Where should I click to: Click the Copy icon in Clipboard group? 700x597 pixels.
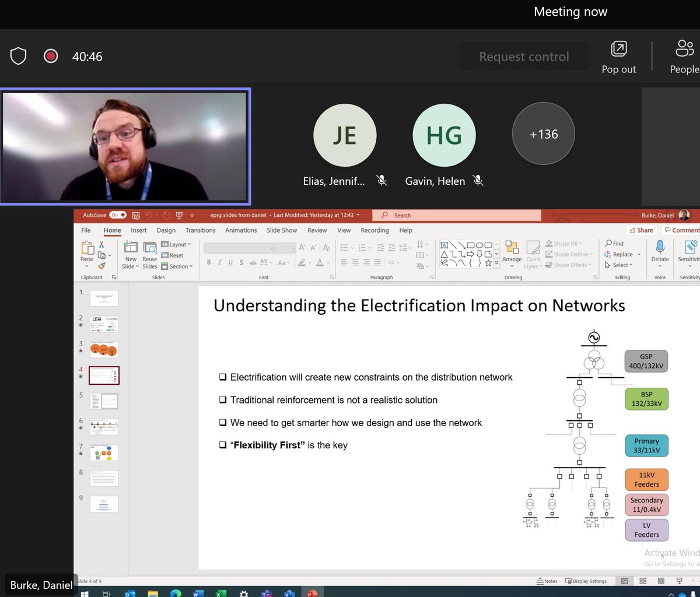pyautogui.click(x=101, y=255)
